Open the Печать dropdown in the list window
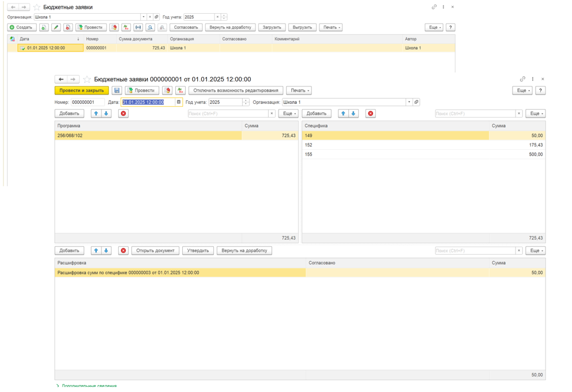This screenshot has height=392, width=572. (x=332, y=27)
